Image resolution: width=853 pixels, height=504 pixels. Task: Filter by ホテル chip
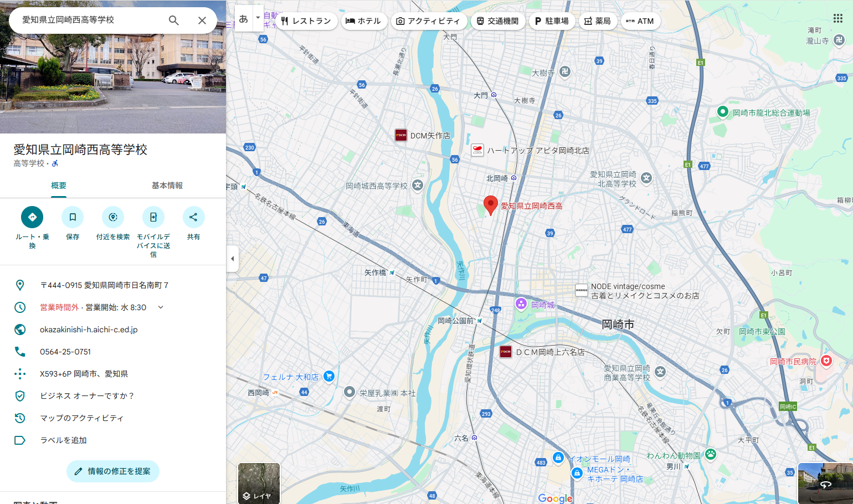click(x=363, y=21)
